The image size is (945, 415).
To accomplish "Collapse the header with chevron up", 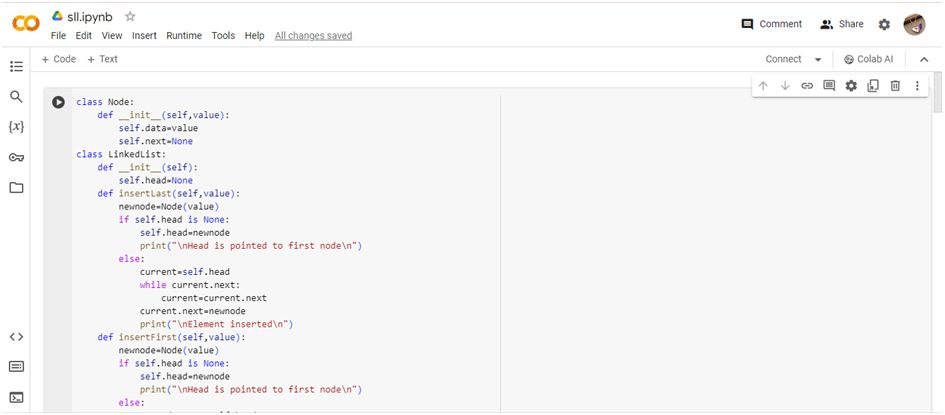I will tap(924, 59).
